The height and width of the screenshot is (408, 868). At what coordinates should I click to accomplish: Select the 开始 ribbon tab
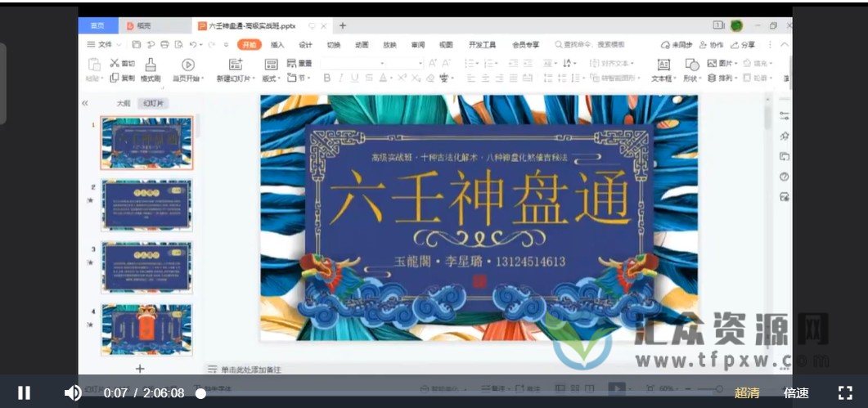tap(249, 45)
